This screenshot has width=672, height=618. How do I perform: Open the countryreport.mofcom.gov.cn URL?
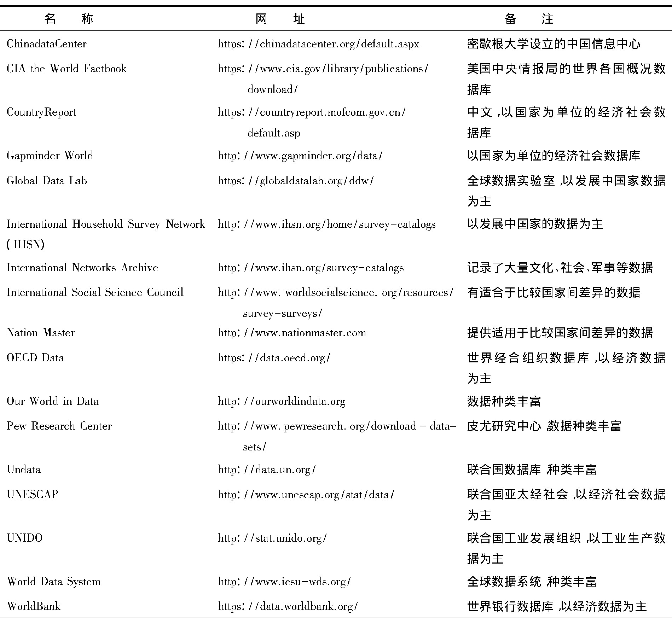pyautogui.click(x=312, y=122)
